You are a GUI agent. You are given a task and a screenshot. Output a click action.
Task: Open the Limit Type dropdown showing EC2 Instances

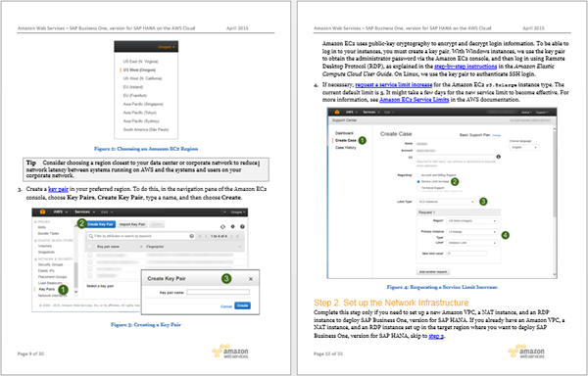tap(446, 202)
